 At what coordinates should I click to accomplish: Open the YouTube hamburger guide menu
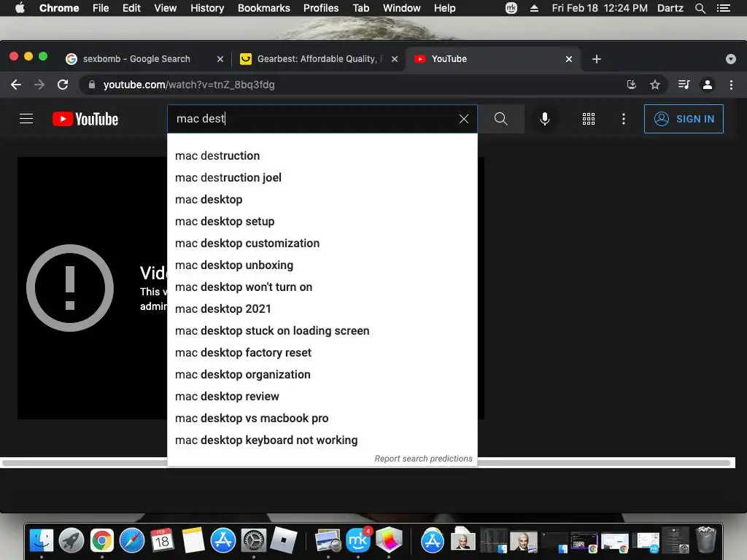[26, 119]
